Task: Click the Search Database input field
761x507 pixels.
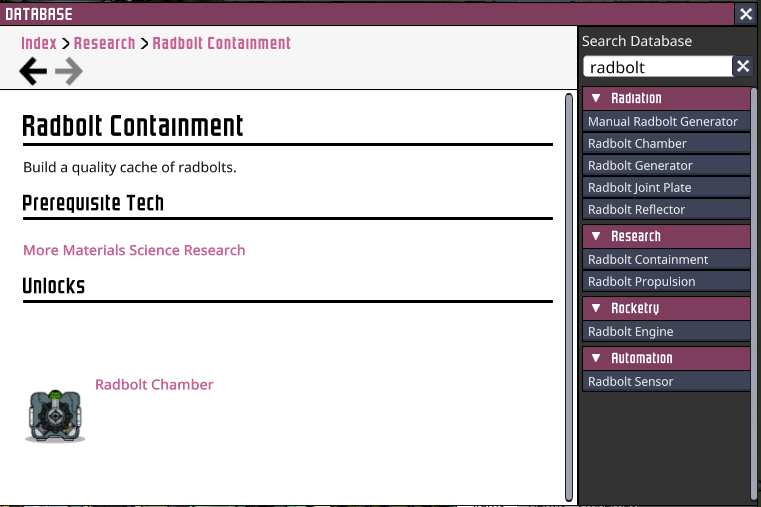Action: (658, 66)
